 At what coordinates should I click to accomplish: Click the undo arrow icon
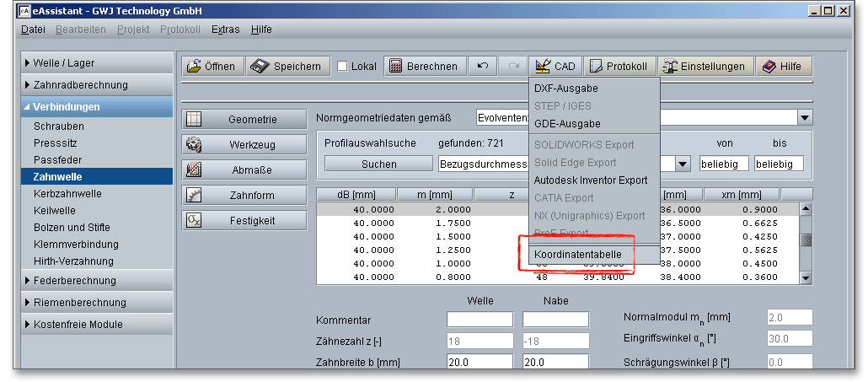point(482,67)
